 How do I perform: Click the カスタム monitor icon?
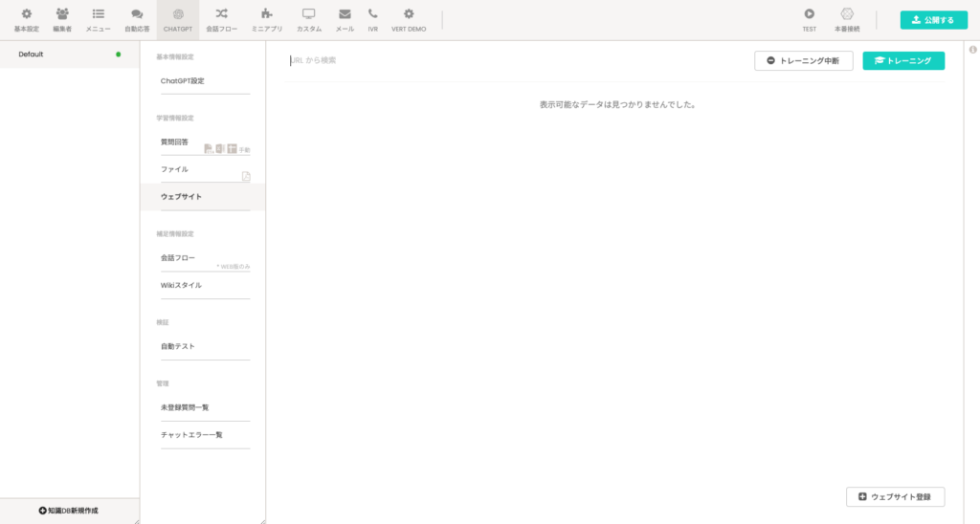[x=308, y=14]
